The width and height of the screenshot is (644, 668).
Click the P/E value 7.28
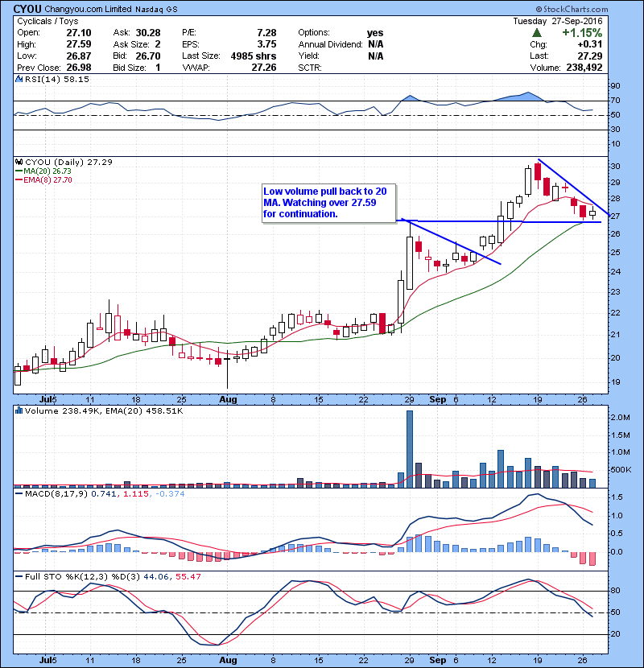[266, 33]
